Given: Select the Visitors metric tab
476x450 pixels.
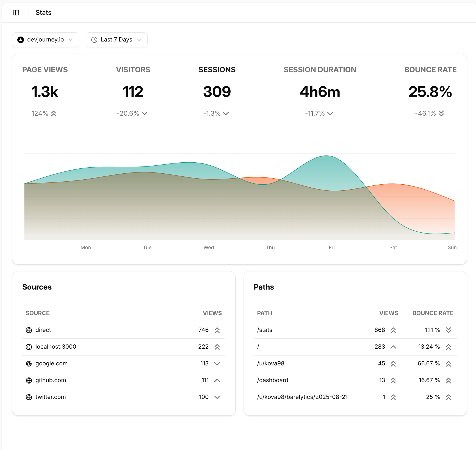Looking at the screenshot, I should [x=133, y=70].
